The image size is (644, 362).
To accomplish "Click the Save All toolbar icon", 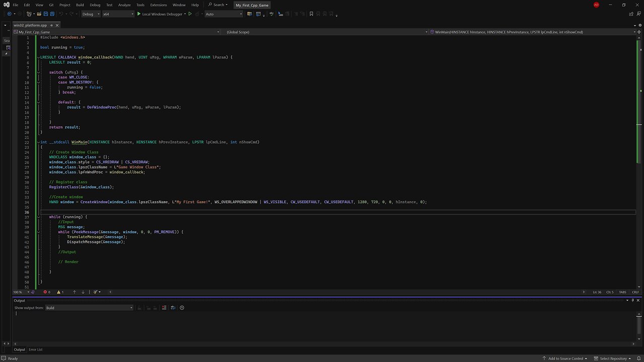I will pos(52,14).
